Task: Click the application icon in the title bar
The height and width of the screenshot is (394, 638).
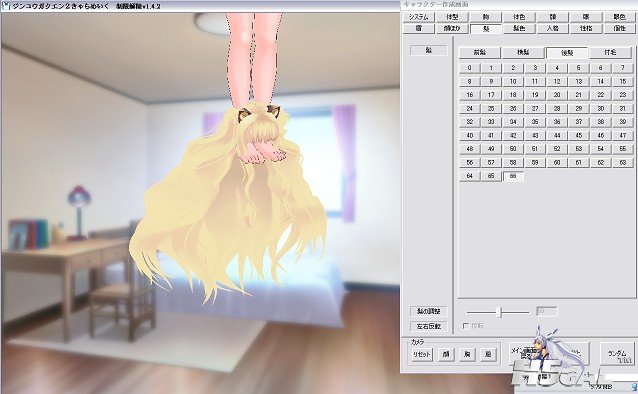Action: 5,6
